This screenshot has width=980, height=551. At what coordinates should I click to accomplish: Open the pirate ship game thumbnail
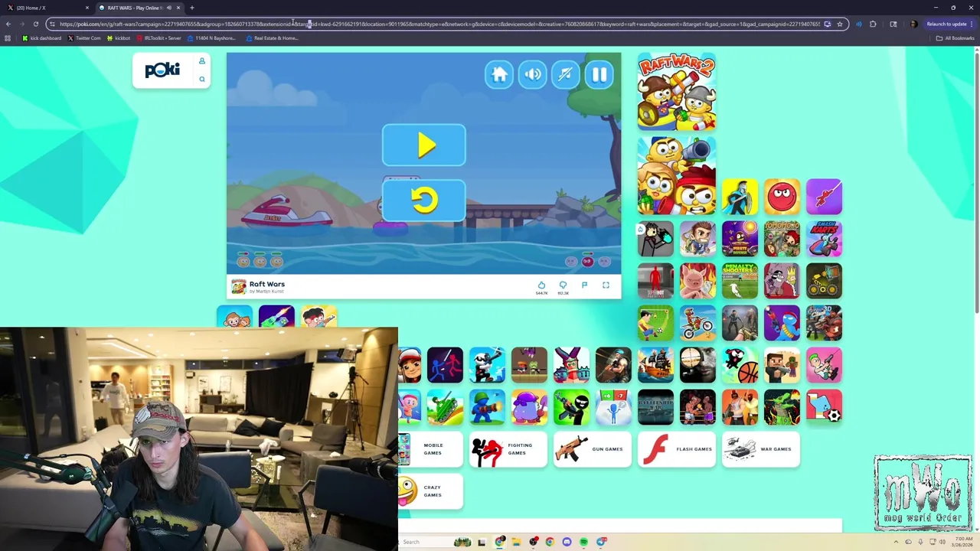[x=656, y=365]
